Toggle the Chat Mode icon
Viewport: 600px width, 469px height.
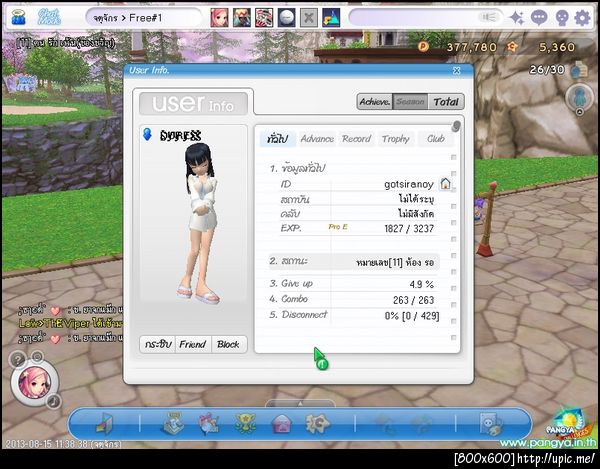49,17
